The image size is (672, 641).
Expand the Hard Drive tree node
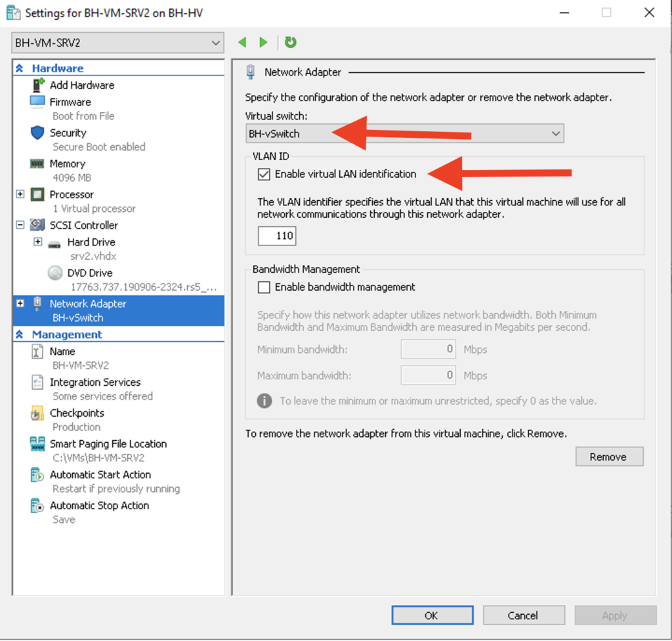coord(37,242)
